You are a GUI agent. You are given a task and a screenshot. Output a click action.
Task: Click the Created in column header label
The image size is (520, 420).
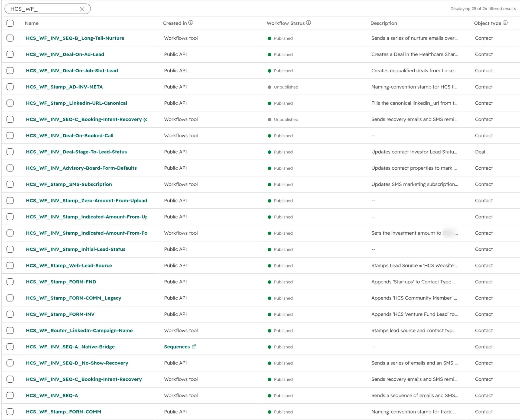(x=175, y=23)
